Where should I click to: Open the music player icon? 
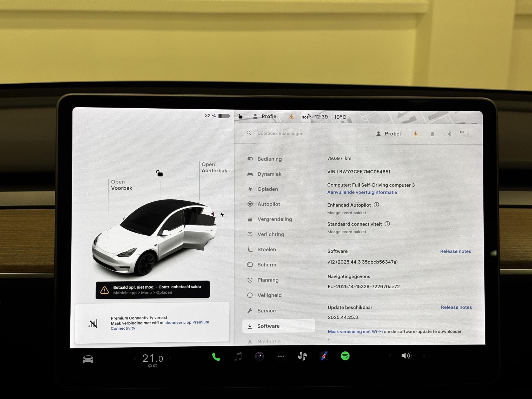tap(238, 357)
